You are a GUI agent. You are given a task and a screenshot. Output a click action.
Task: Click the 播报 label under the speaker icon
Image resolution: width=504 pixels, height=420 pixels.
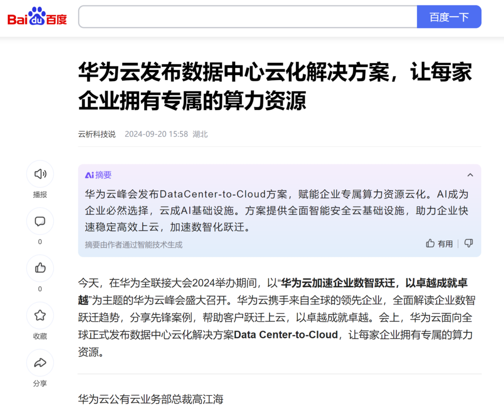[40, 195]
